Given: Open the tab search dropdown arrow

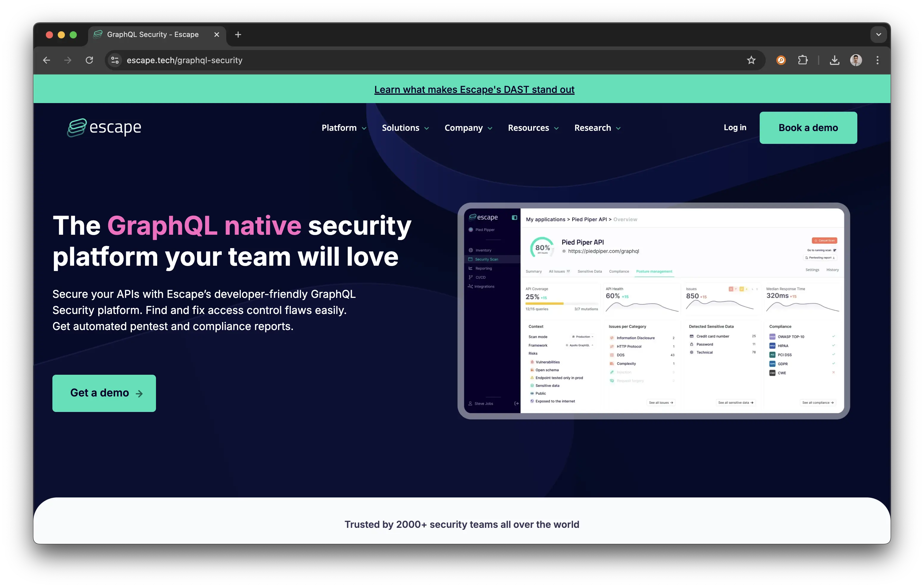Looking at the screenshot, I should [878, 35].
